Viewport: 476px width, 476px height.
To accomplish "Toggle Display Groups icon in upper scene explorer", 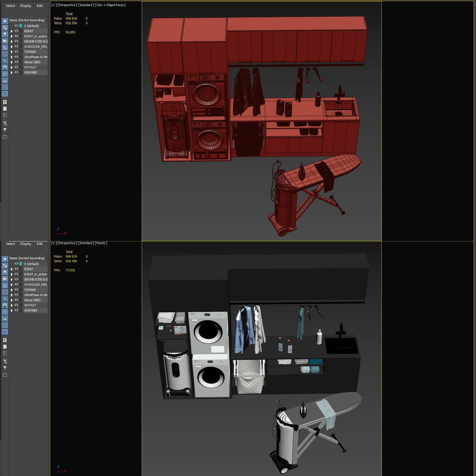I will (x=5, y=61).
